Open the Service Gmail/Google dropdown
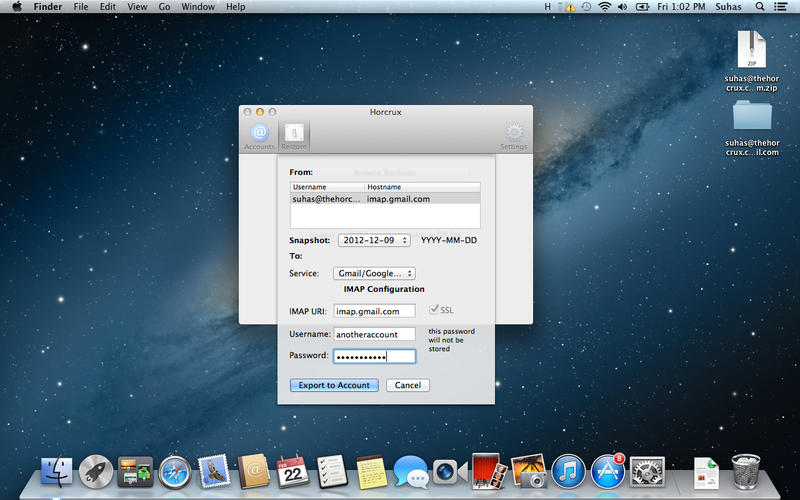 coord(373,273)
